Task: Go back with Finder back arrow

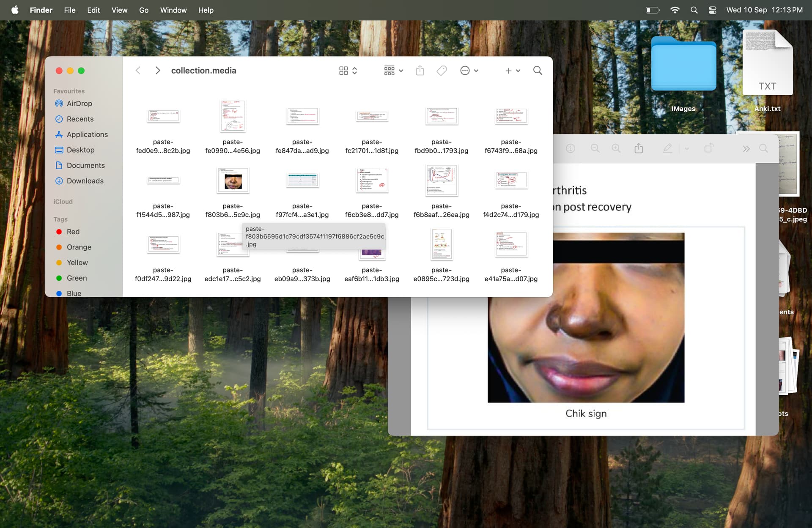Action: [x=138, y=71]
